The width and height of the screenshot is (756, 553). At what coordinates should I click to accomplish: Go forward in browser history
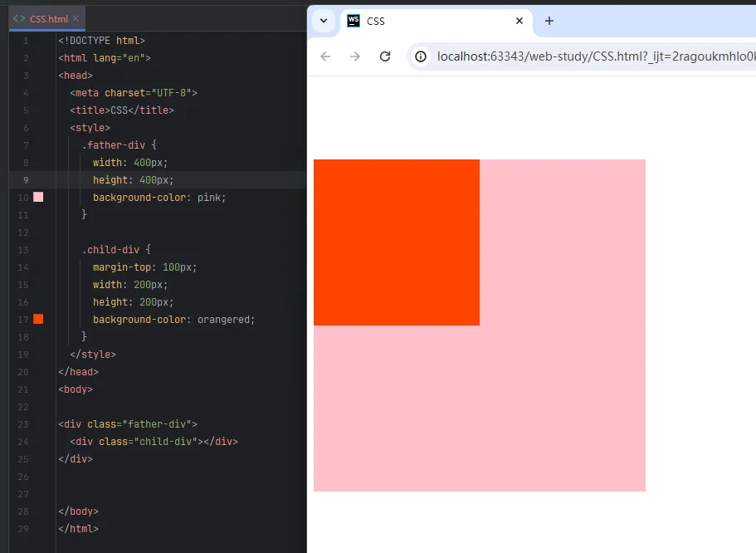(x=355, y=56)
